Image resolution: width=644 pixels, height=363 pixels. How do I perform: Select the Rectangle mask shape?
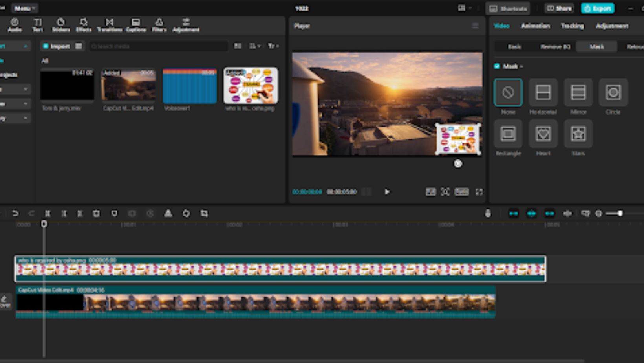pos(508,138)
